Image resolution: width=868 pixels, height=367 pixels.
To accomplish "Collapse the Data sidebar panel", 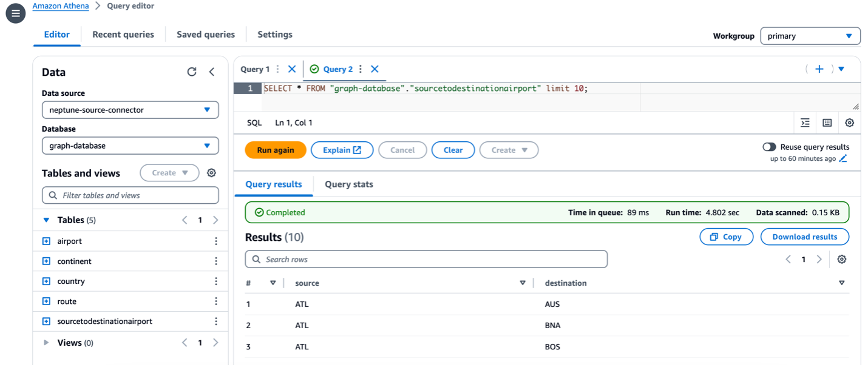I will pos(211,72).
